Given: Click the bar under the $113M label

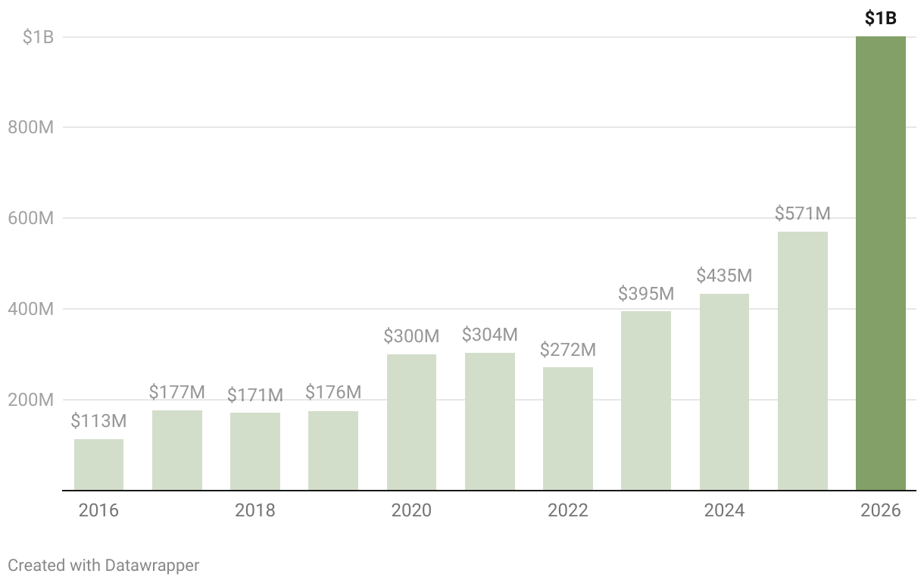Looking at the screenshot, I should (x=98, y=465).
